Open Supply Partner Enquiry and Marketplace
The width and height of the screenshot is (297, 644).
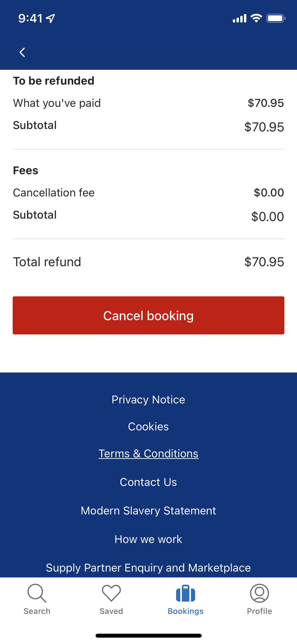[148, 568]
